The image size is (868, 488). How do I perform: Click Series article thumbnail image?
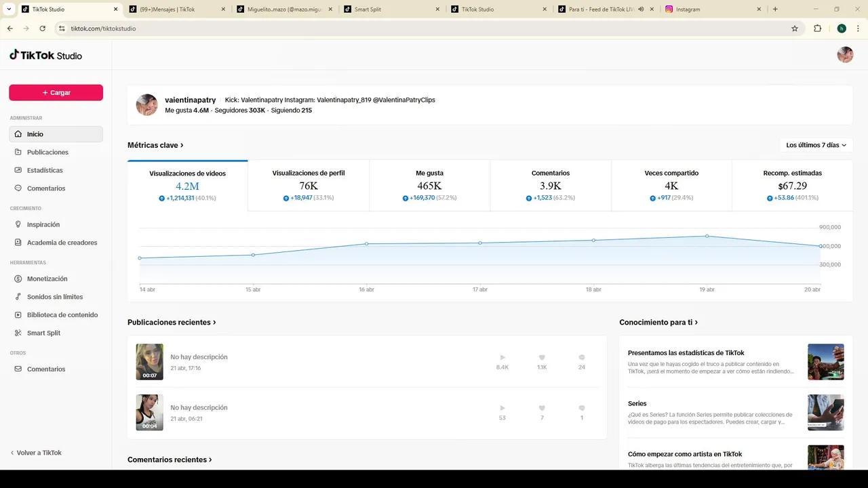tap(825, 412)
